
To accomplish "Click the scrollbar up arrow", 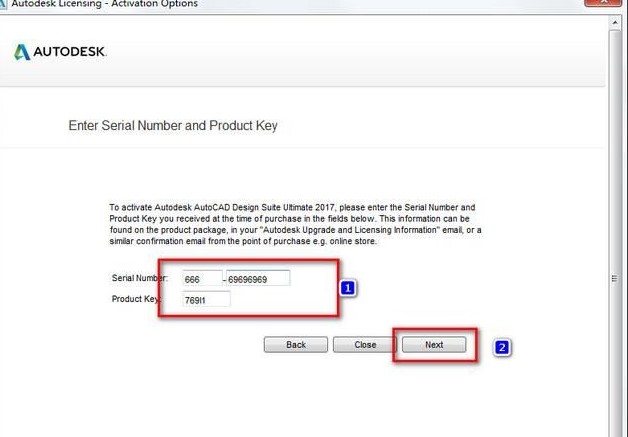I will coord(615,23).
